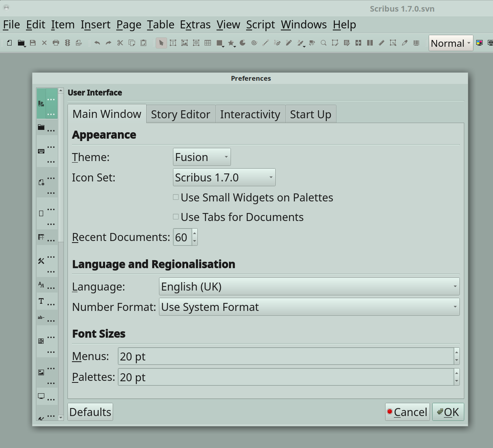Expand the Icon Set combo box

click(x=224, y=177)
